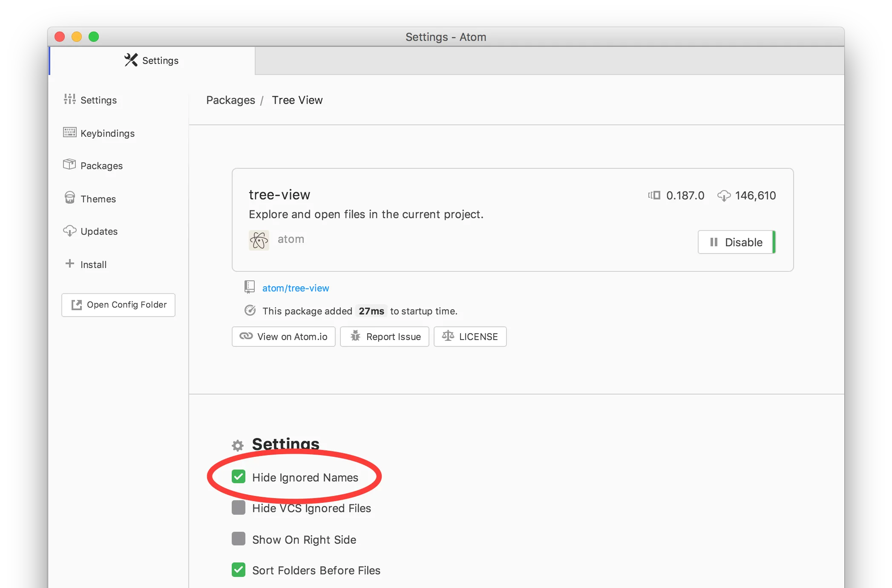This screenshot has width=892, height=588.
Task: Click the Keybindings keyboard icon
Action: (69, 133)
